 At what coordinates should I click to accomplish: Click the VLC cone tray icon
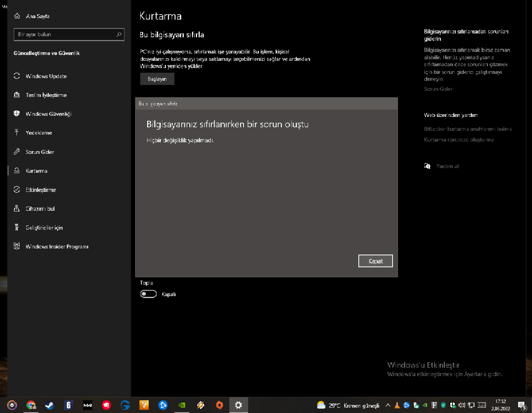click(397, 405)
